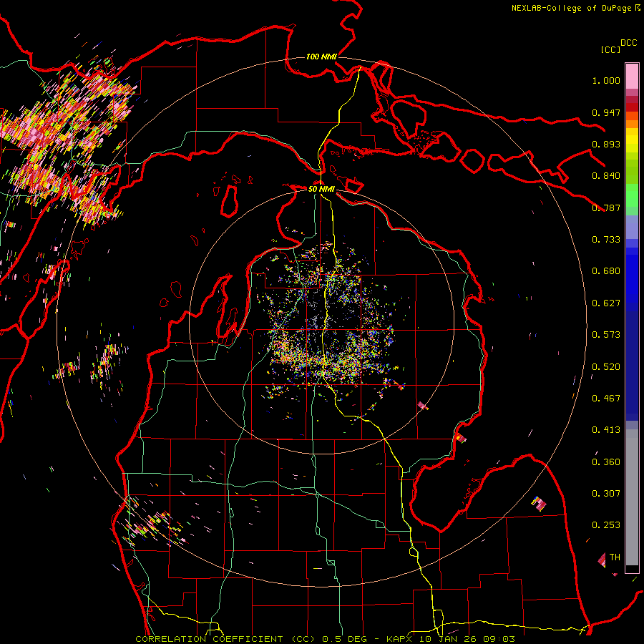Pick the light pink segment at the color bar top
Viewport: 644px width, 644px height.
tap(632, 76)
